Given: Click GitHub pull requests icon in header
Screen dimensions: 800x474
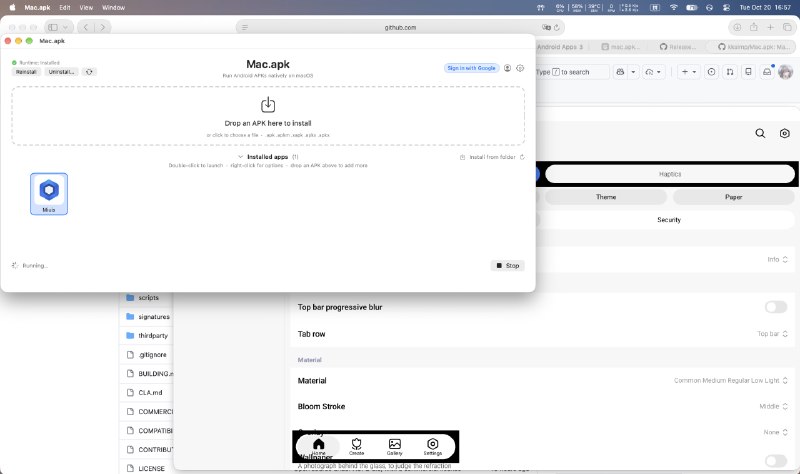Looking at the screenshot, I should [730, 72].
